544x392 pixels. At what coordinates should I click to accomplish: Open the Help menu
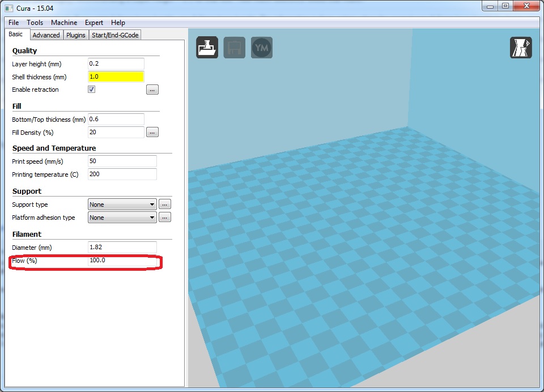[118, 23]
